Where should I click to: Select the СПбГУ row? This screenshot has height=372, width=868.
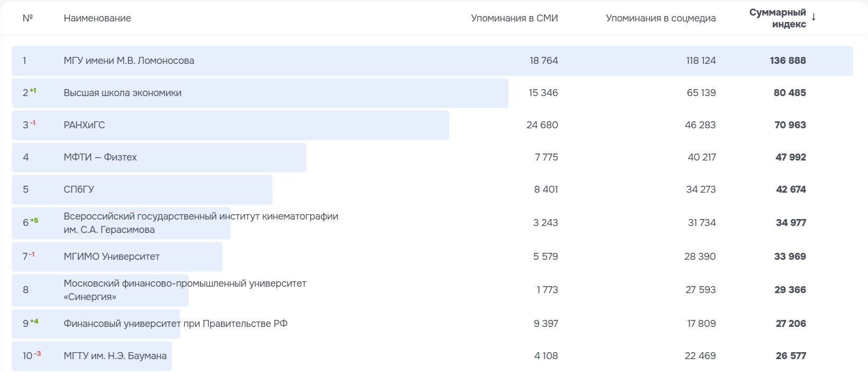click(x=79, y=189)
